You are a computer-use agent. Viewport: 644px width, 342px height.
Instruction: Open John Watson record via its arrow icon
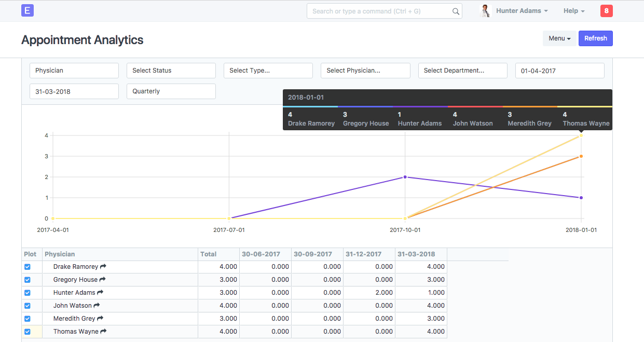pyautogui.click(x=96, y=305)
